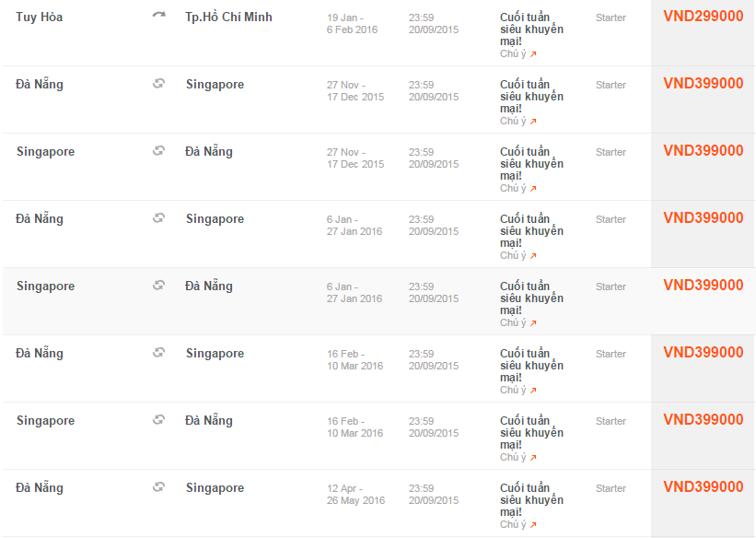
Task: Click round-trip icon for Singapore–Đà Nẵng 6 Jan row
Action: (158, 286)
